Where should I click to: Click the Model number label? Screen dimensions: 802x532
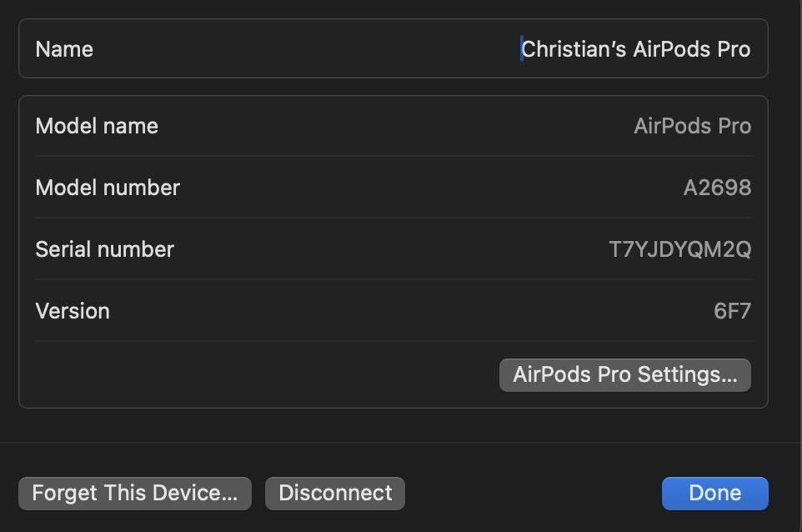[x=108, y=188]
